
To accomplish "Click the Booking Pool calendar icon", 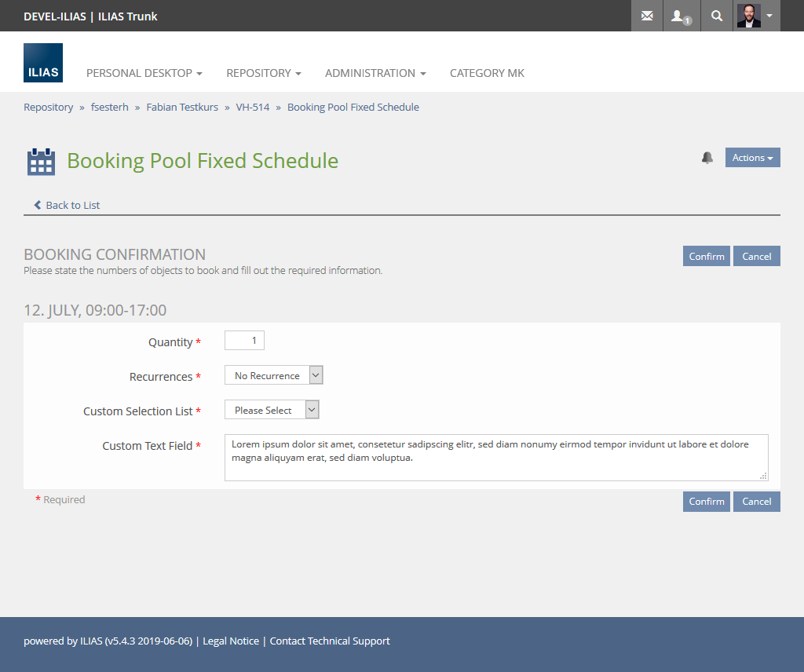I will point(40,161).
